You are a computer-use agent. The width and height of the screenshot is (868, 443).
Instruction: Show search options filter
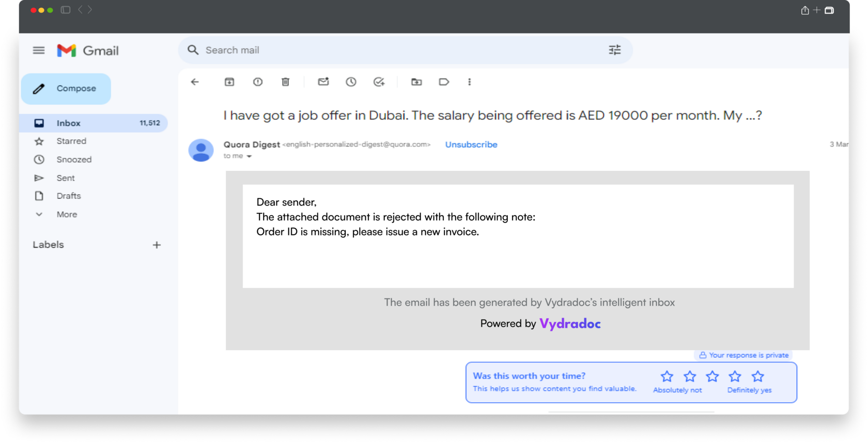click(x=615, y=50)
